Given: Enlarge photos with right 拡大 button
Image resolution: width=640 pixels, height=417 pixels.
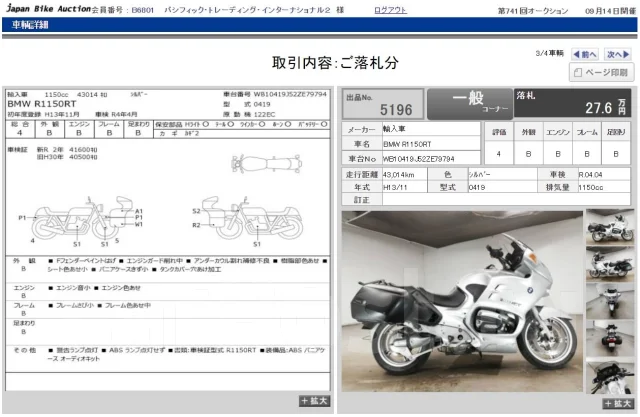Looking at the screenshot, I should coord(618,404).
